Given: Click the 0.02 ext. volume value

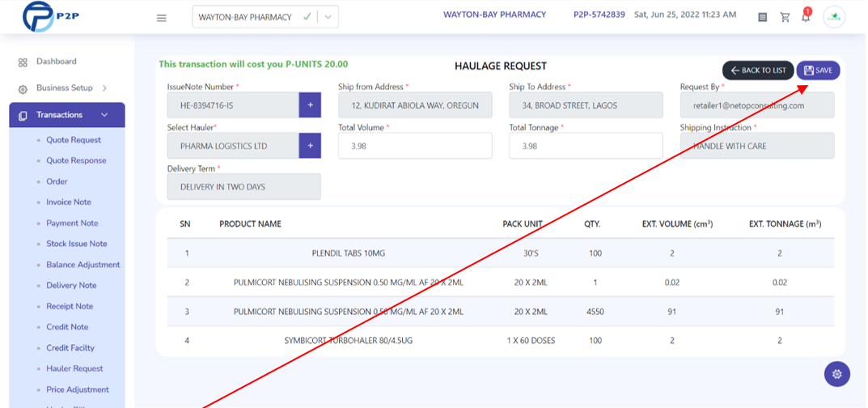Looking at the screenshot, I should [671, 283].
